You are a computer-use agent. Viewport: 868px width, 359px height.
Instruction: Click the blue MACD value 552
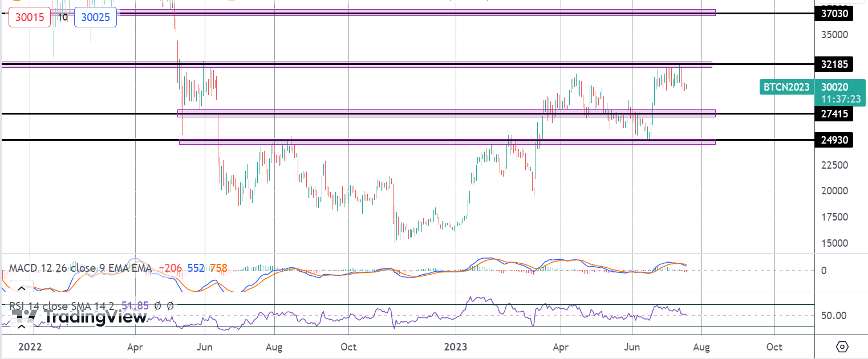point(196,268)
